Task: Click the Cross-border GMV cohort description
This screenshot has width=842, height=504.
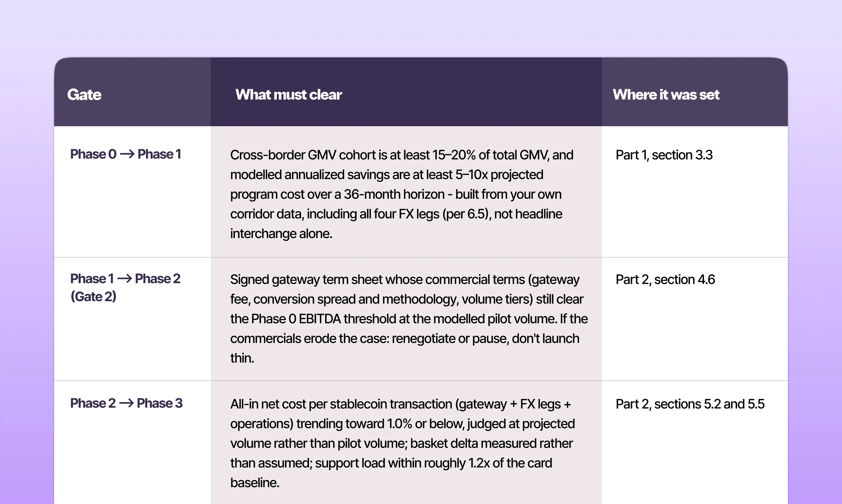Action: [x=402, y=194]
